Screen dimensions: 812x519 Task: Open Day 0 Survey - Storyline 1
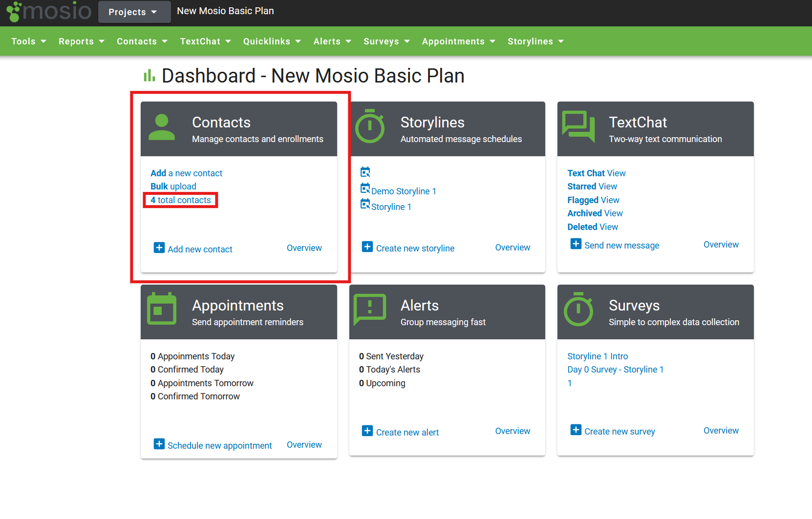click(x=616, y=370)
